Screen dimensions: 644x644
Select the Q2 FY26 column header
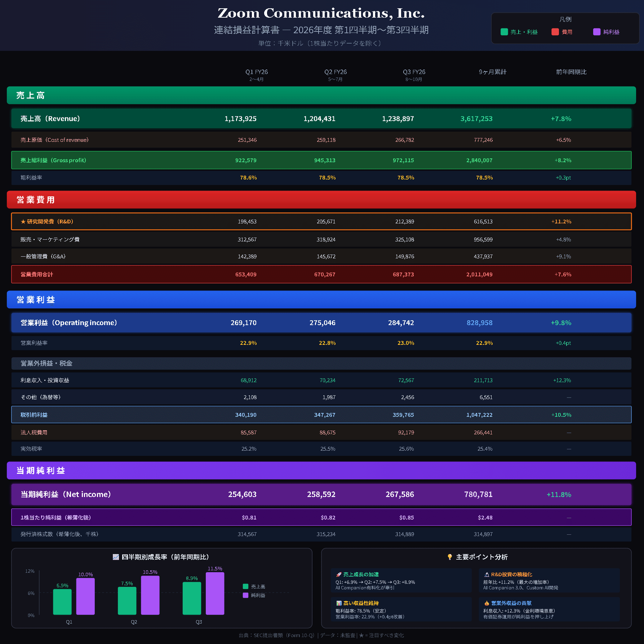336,72
